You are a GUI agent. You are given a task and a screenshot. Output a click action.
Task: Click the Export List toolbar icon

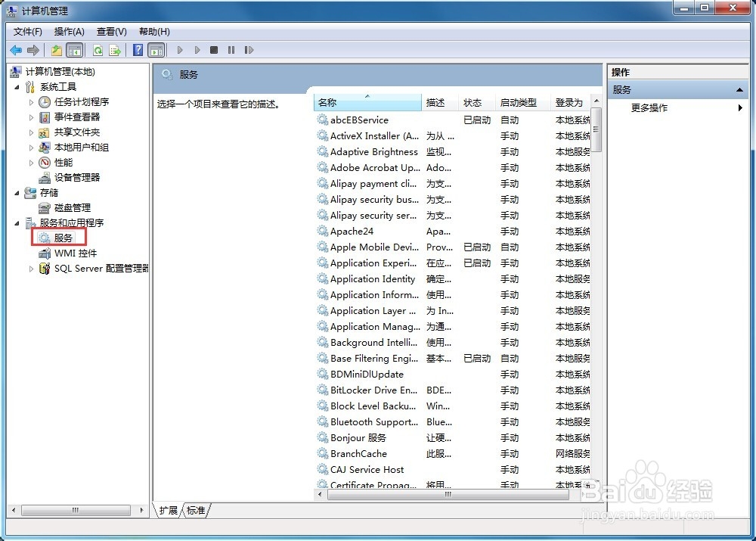point(115,50)
